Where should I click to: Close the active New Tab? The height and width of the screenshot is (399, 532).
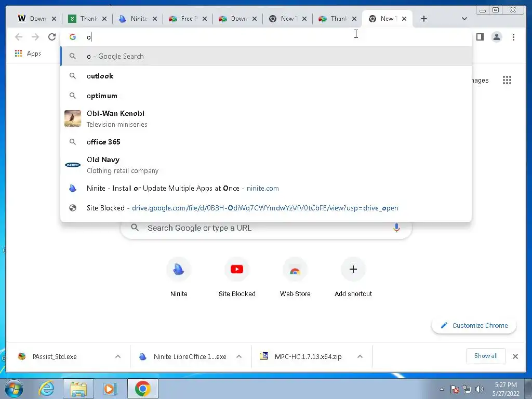click(404, 19)
